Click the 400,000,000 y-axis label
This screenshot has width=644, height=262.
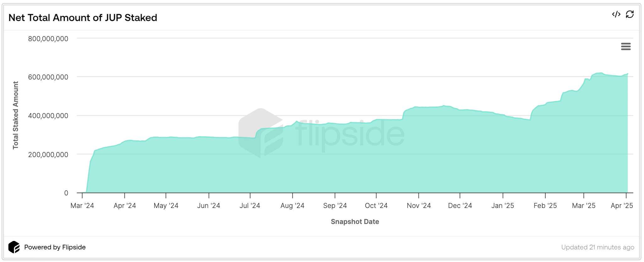[x=48, y=116]
